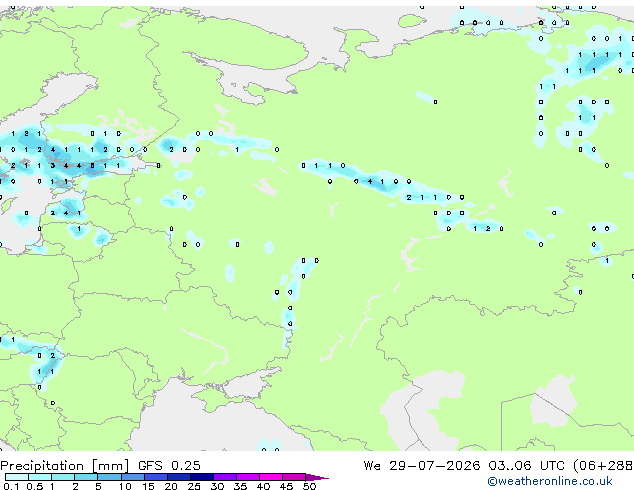Click the '0.1' legend scale label
634x490 pixels.
point(11,486)
